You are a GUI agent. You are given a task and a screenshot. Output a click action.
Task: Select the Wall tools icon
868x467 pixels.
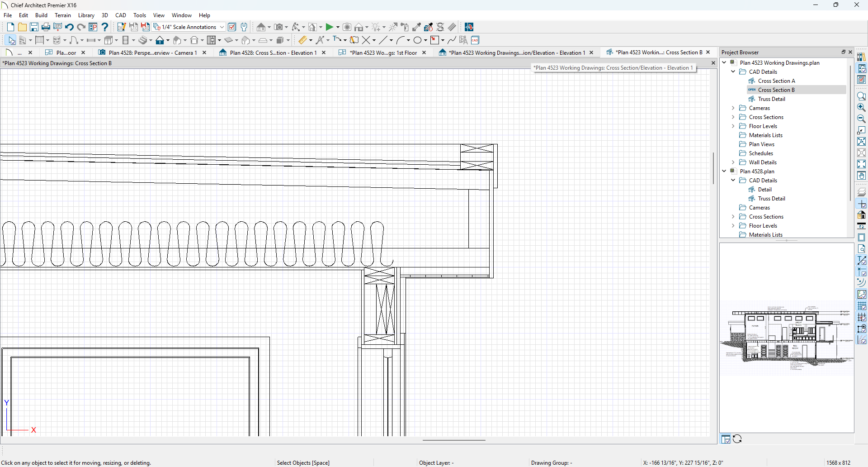click(23, 40)
